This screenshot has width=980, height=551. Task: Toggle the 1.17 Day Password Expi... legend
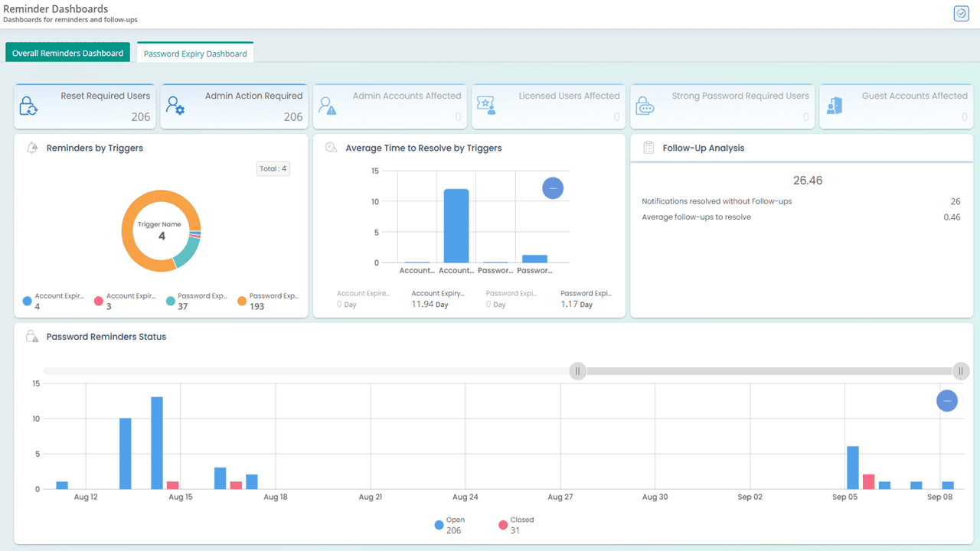[x=586, y=298]
